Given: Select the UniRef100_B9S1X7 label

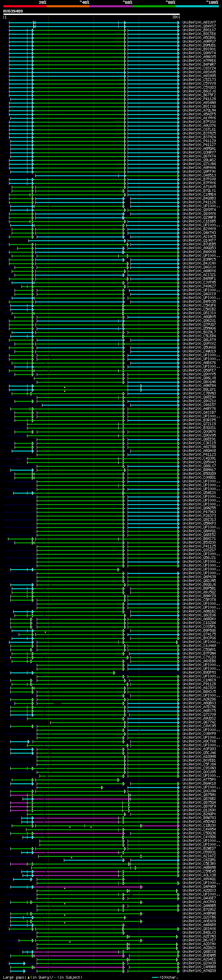Looking at the screenshot, I should point(199,30).
